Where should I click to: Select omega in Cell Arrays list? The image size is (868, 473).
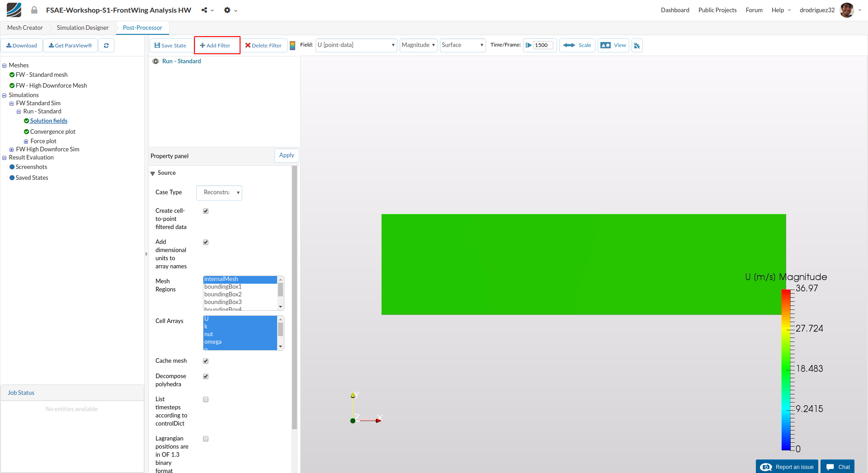tap(240, 342)
